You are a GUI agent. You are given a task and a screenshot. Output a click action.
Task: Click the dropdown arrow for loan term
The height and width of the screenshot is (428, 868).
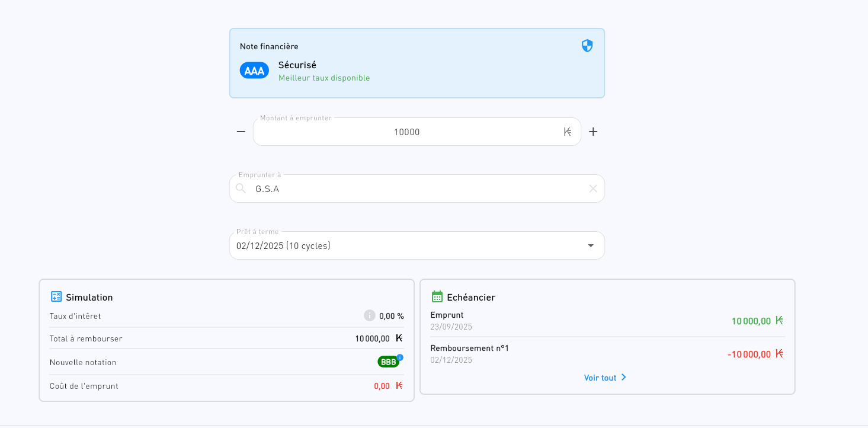click(590, 246)
